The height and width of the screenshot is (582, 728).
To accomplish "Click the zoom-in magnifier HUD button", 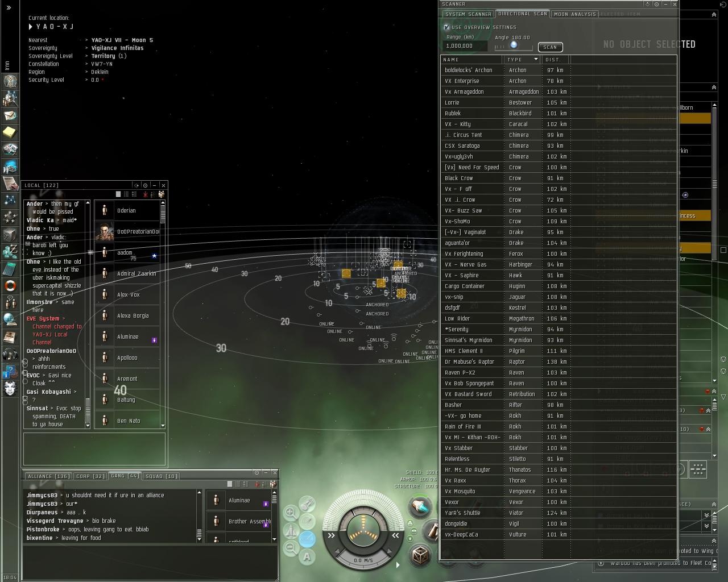I will pos(291,513).
